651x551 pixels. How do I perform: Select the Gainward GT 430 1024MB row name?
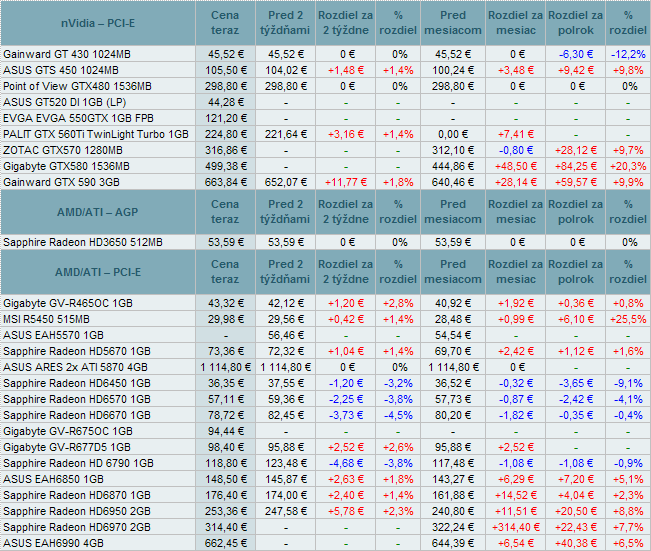pos(67,54)
